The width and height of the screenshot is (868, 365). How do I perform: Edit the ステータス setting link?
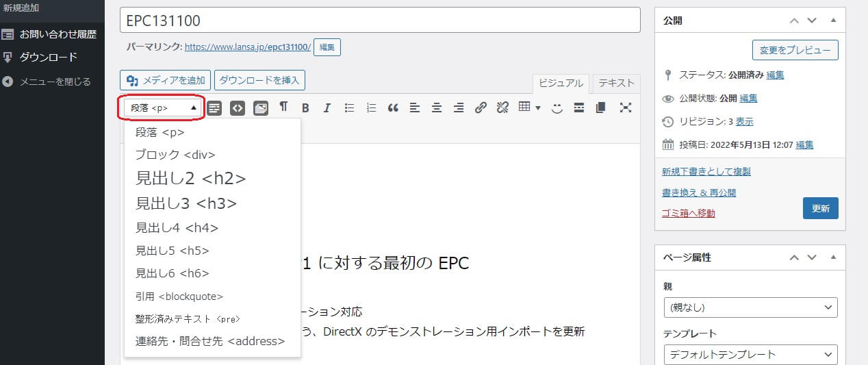[x=776, y=75]
